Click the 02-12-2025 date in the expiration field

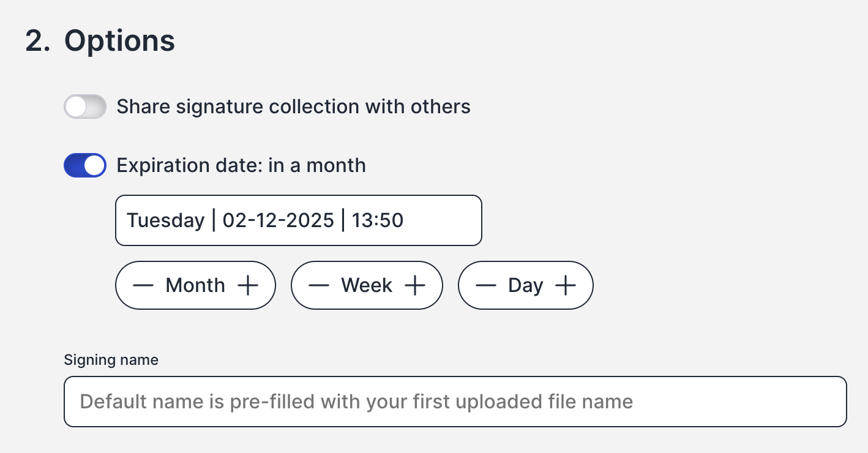278,220
